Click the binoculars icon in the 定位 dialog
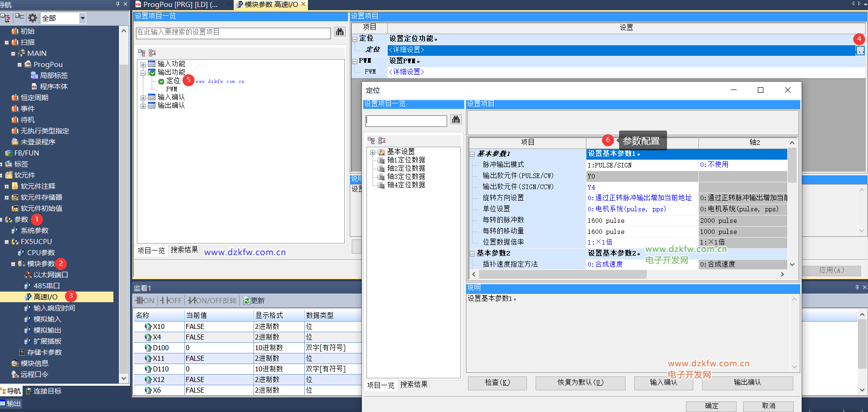 click(x=455, y=120)
